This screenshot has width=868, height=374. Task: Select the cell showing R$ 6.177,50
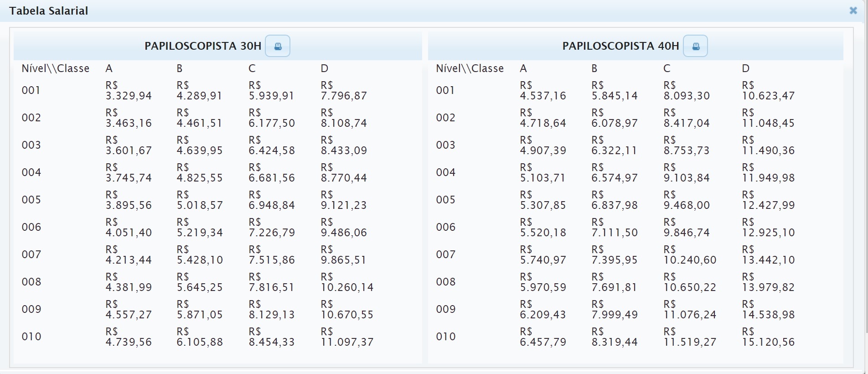click(x=272, y=118)
